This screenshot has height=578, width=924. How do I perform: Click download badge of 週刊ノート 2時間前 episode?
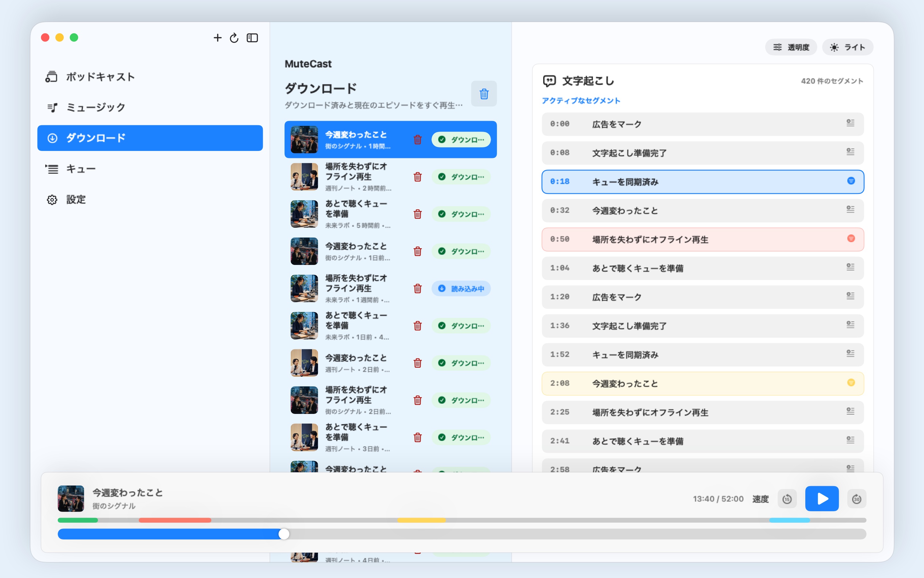(x=461, y=177)
